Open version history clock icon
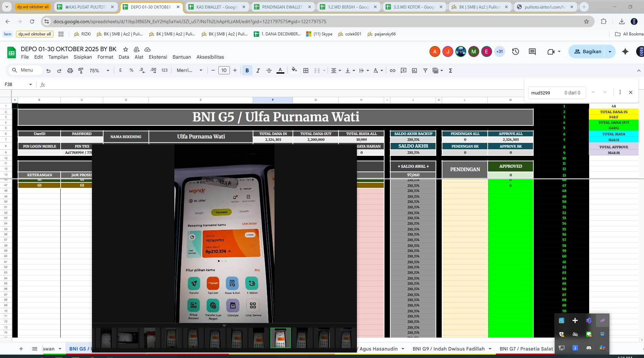 516,51
